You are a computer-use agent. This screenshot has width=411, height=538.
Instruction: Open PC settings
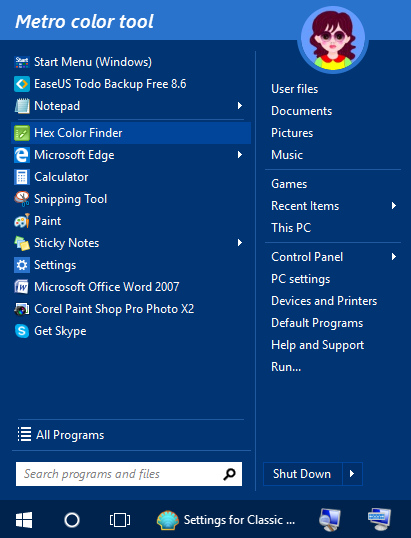pyautogui.click(x=301, y=279)
